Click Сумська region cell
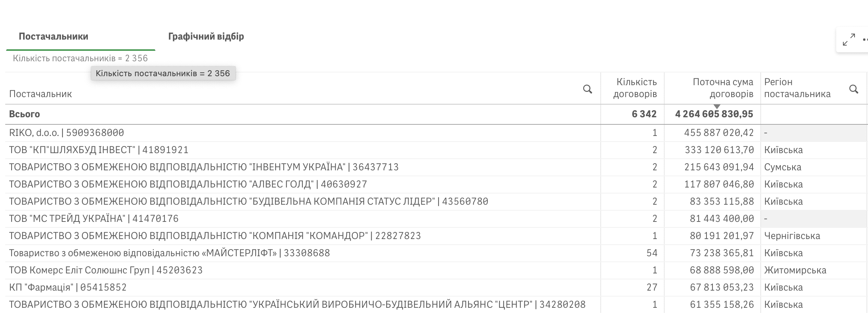868x313 pixels. [782, 167]
